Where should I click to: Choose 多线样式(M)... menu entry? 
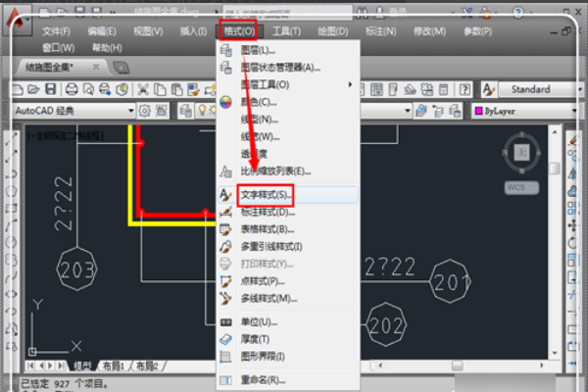[x=288, y=299]
